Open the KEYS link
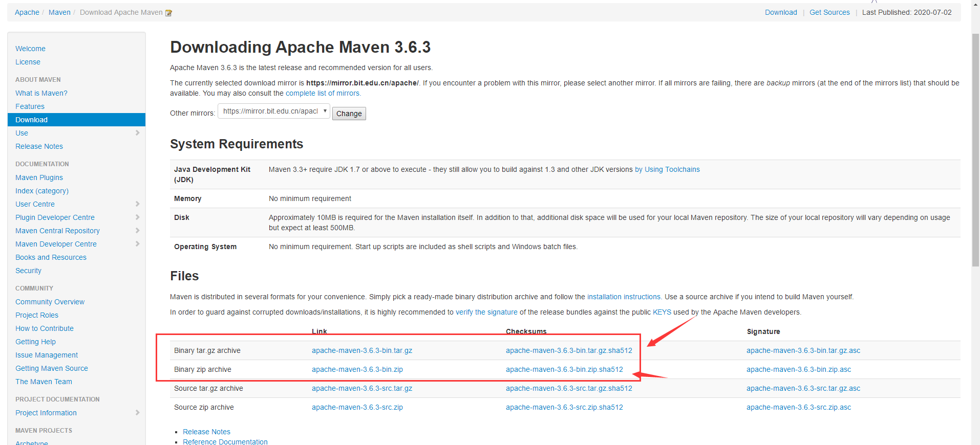980x445 pixels. pos(662,312)
